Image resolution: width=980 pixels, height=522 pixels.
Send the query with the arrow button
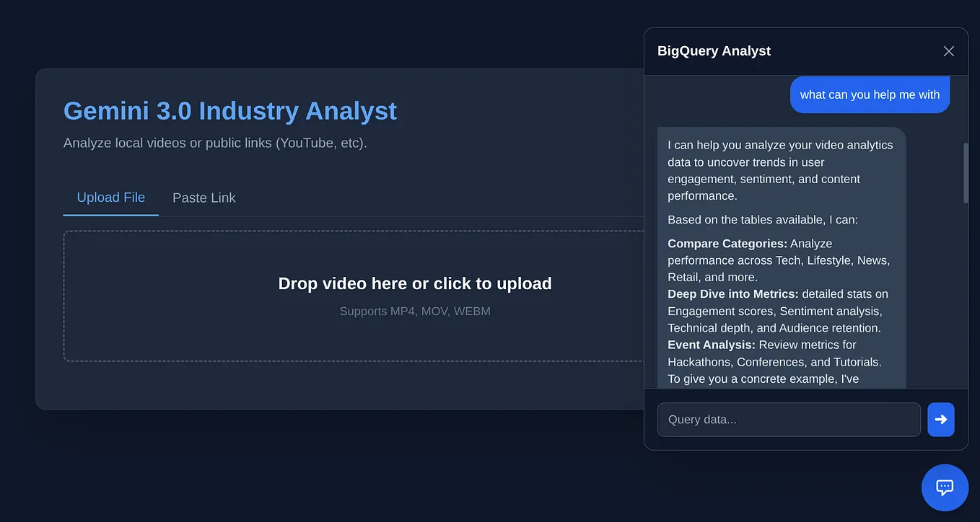tap(941, 420)
